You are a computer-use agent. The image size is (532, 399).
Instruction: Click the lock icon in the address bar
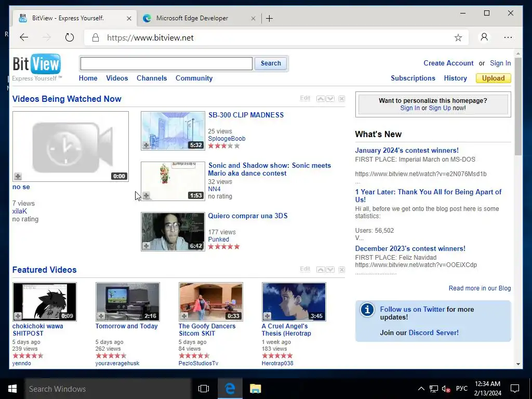(x=96, y=37)
